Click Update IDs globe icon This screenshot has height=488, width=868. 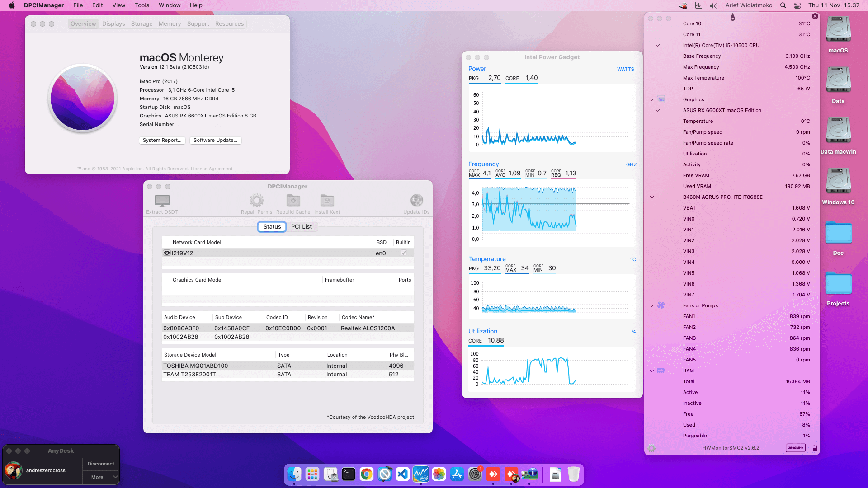click(416, 200)
